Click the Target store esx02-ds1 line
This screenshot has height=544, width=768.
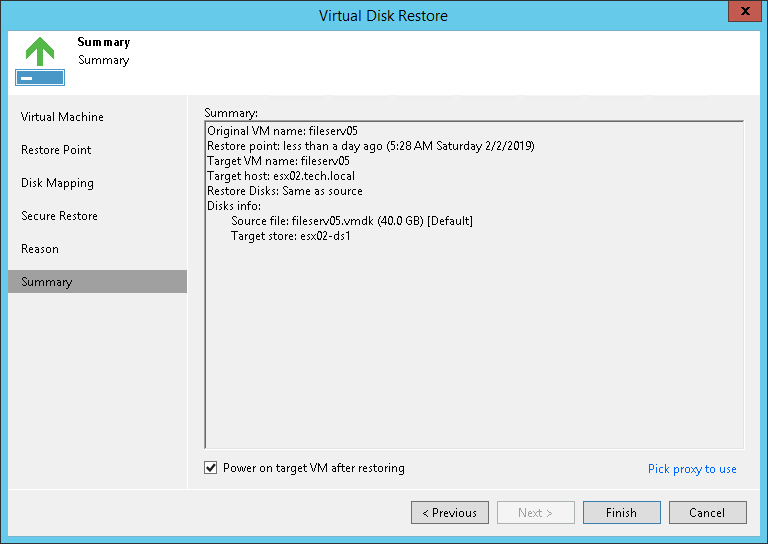(x=290, y=236)
